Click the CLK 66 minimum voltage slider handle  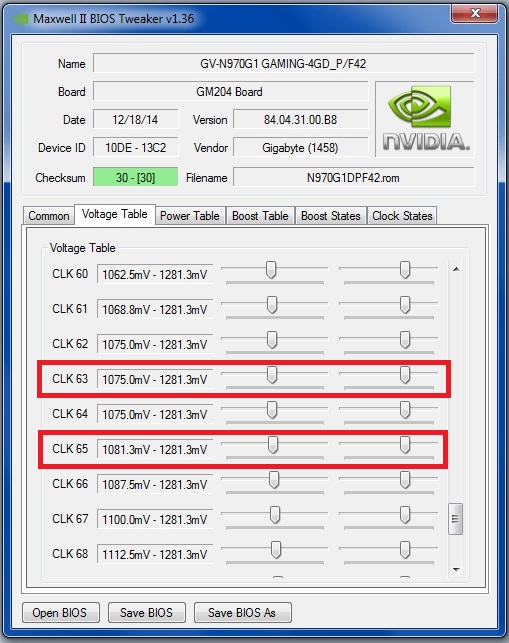[274, 480]
